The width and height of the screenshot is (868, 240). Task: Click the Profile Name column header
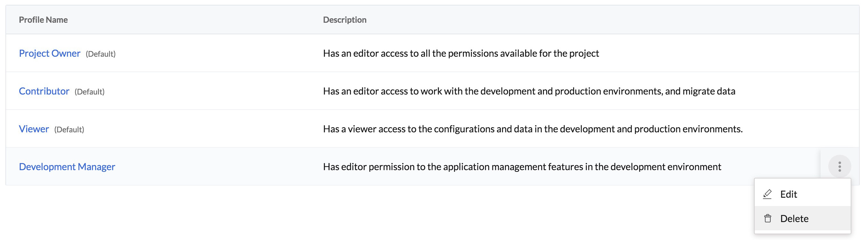click(43, 20)
